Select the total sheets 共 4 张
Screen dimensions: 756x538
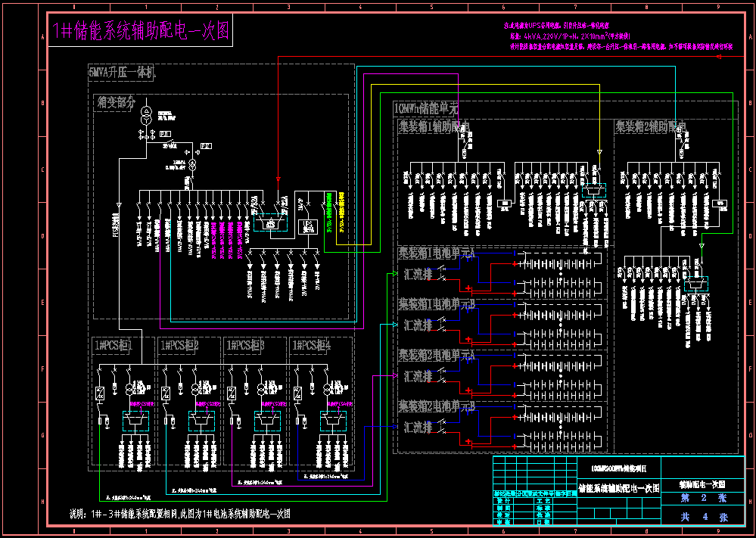[x=704, y=518]
